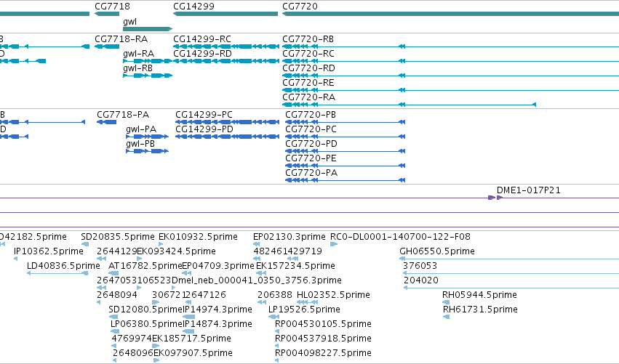This screenshot has width=619, height=364.
Task: Select transcript CG7720-RD
Action: click(308, 68)
